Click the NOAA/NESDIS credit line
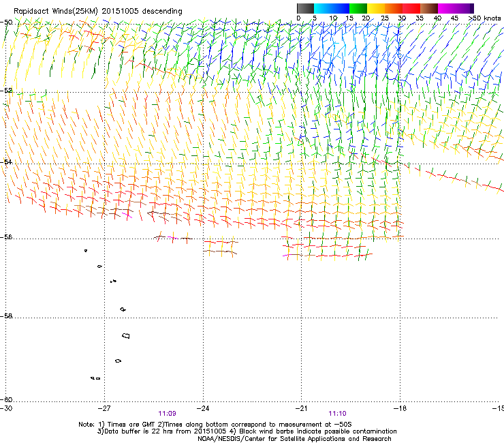Screen dimensions: 504x443 coord(294,439)
